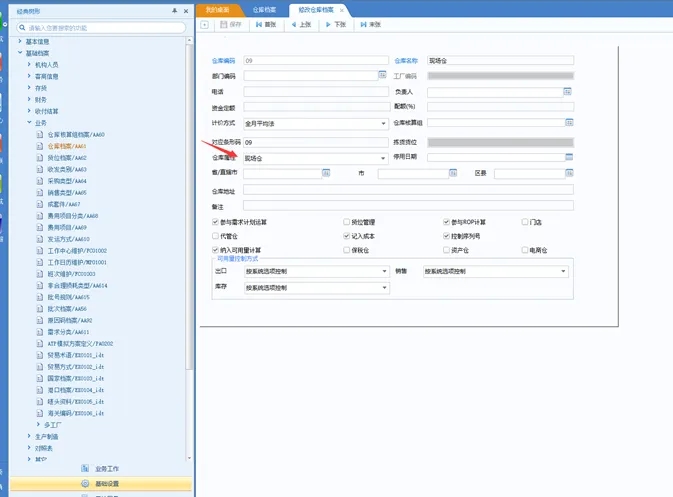Close the 修改仓库档案 tab
The image size is (673, 497).
click(x=342, y=10)
